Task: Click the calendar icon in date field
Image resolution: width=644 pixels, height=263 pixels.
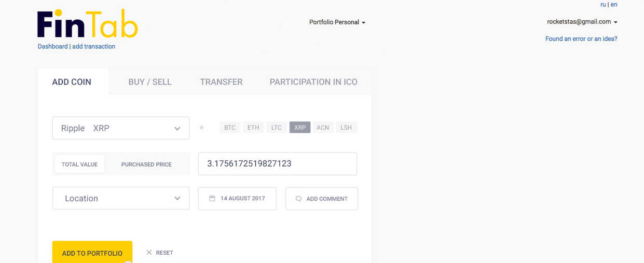Action: (212, 199)
